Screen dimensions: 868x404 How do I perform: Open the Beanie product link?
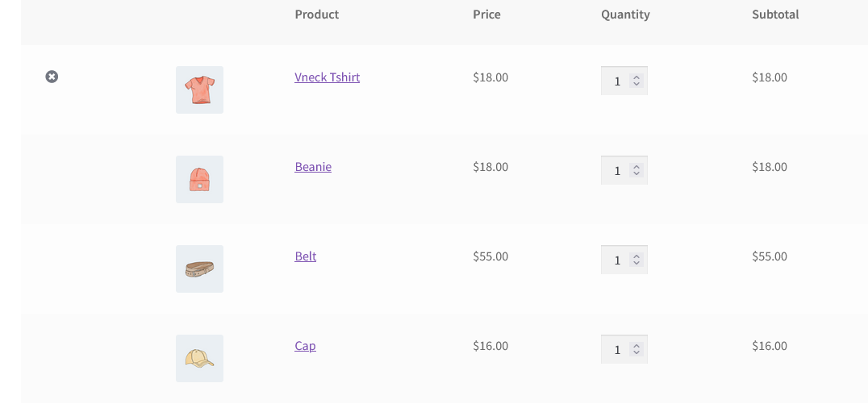313,167
